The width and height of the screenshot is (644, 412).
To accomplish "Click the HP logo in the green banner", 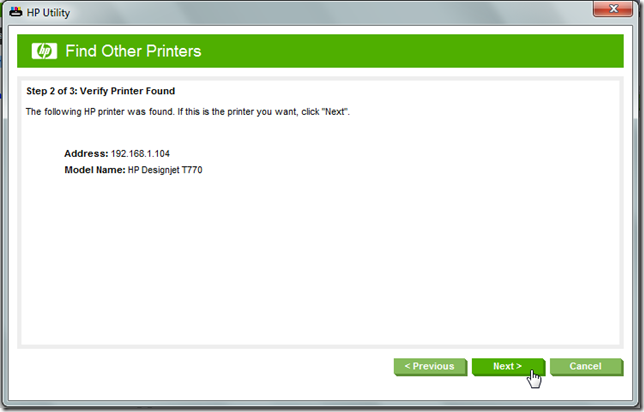I will (44, 51).
